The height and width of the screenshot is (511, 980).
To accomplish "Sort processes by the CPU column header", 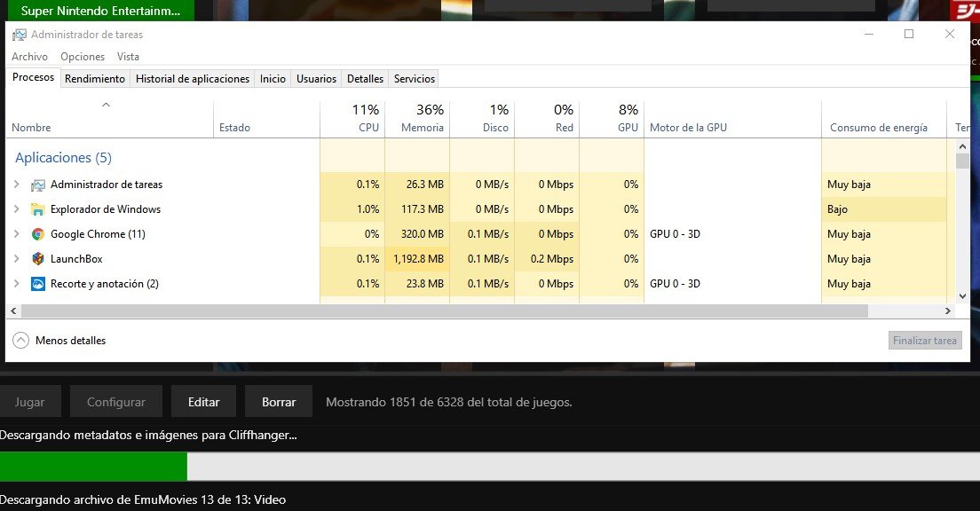I will coord(352,119).
